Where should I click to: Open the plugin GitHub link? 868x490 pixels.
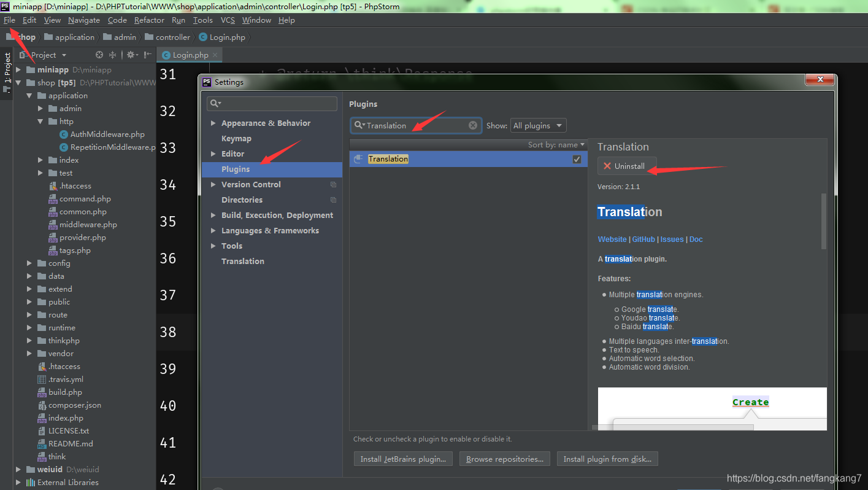click(643, 239)
